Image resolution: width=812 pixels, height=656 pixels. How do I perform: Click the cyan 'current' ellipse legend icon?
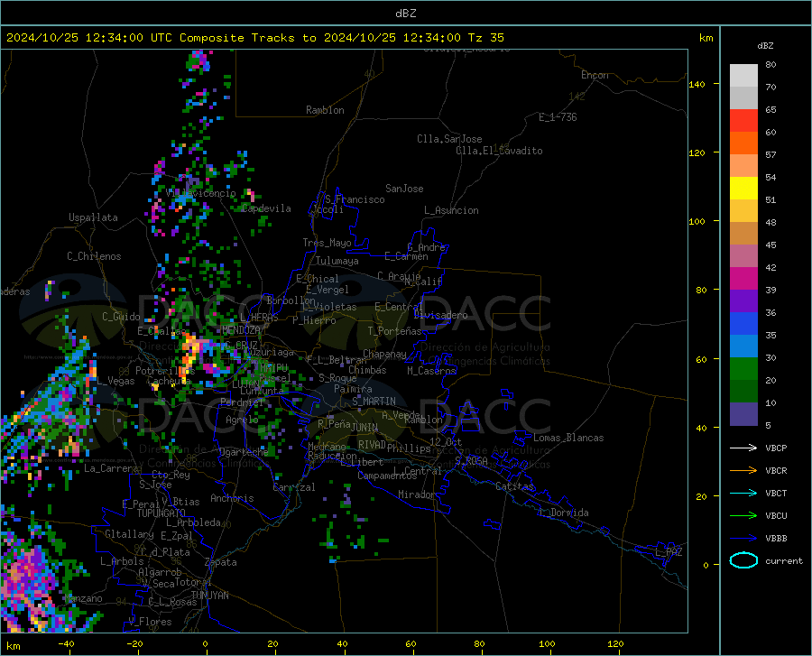743,560
